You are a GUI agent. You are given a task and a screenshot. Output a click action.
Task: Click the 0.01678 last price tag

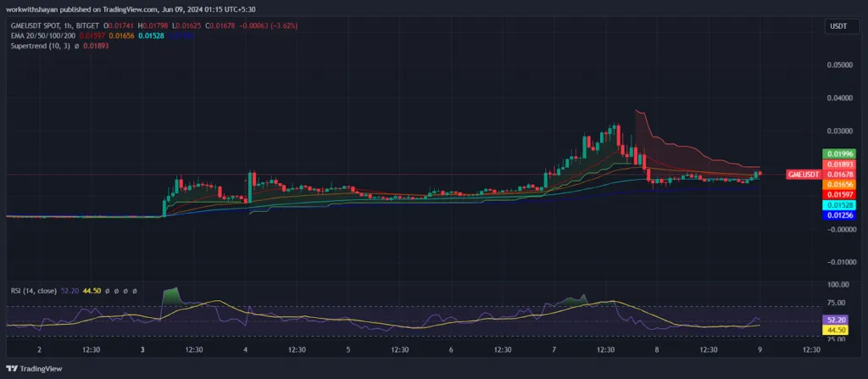(839, 176)
